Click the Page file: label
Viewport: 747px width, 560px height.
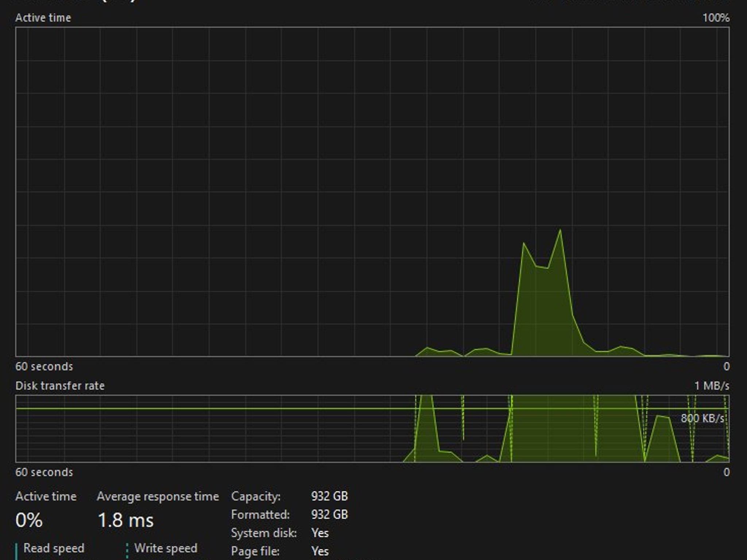coord(255,551)
